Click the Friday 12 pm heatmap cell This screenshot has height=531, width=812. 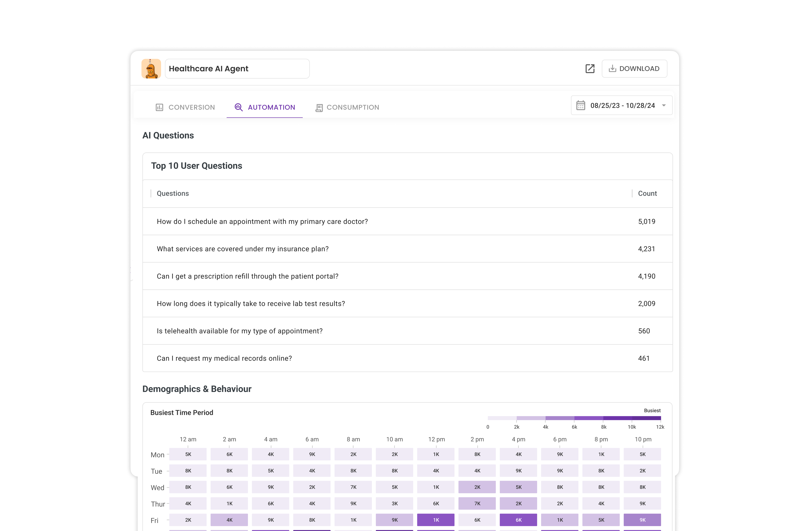point(436,520)
